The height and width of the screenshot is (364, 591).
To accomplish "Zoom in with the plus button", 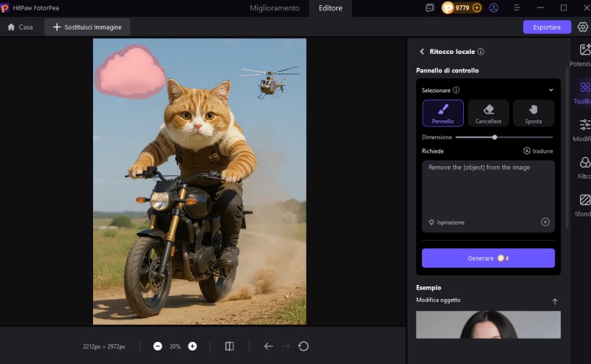I will 192,346.
